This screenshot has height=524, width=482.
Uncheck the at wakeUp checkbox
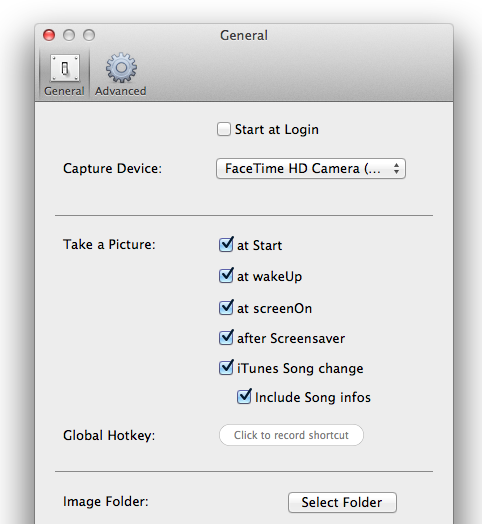226,276
